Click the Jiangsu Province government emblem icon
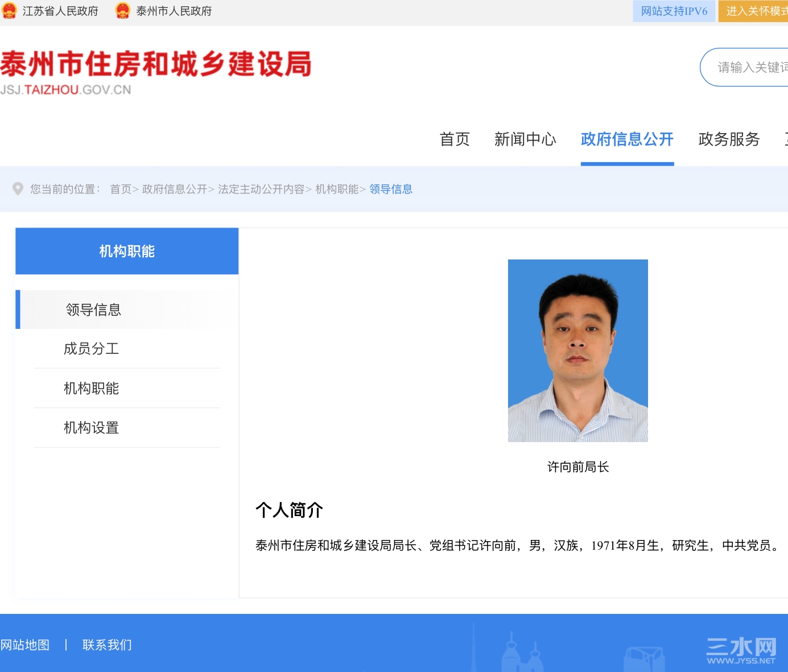Image resolution: width=788 pixels, height=672 pixels. (10, 11)
